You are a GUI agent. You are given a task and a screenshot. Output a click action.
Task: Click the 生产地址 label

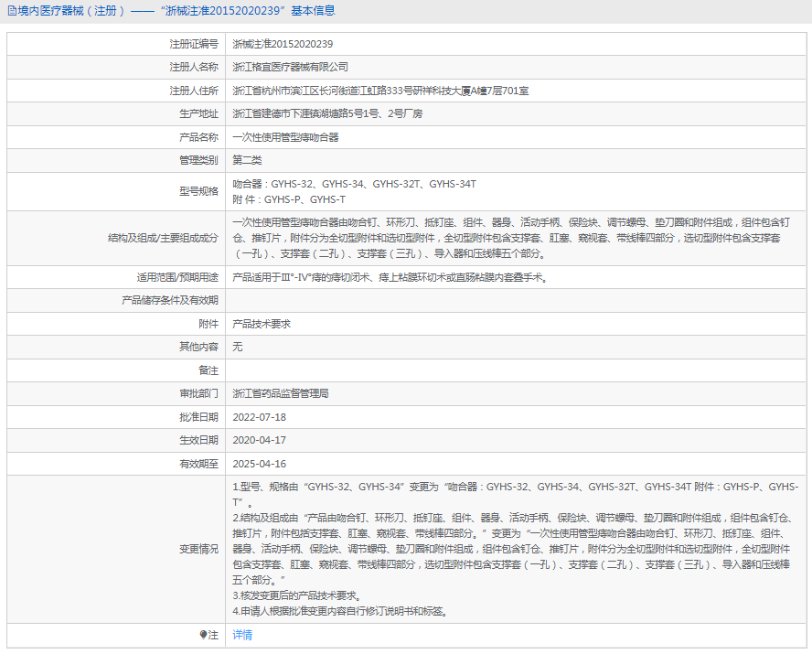pos(198,113)
